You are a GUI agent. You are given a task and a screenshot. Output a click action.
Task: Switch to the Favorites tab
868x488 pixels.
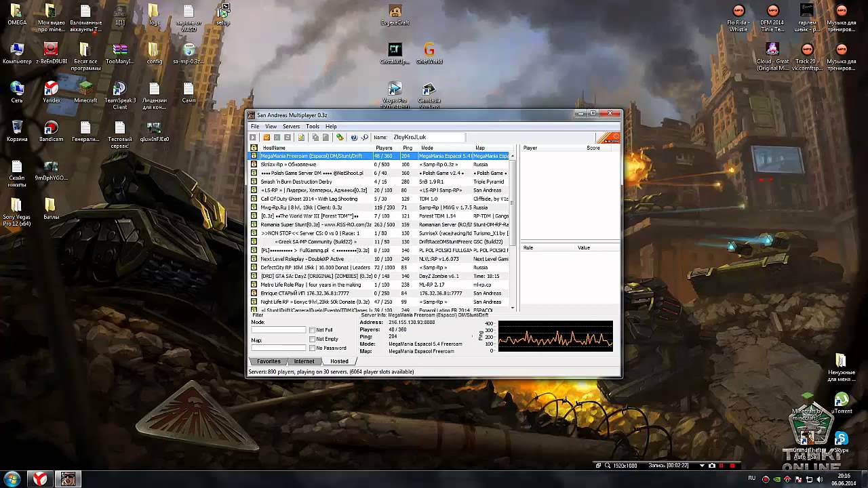pyautogui.click(x=269, y=361)
